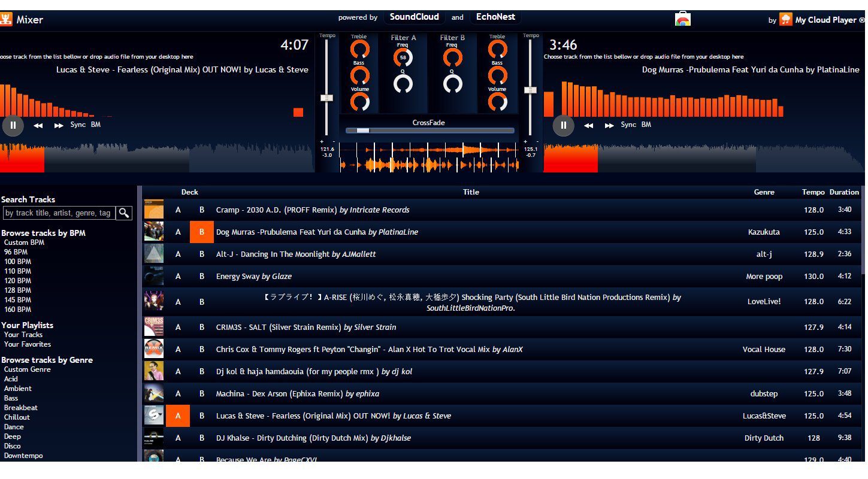Load Cramp - 2030 A.D. to deck B
This screenshot has width=868, height=479.
coord(202,210)
